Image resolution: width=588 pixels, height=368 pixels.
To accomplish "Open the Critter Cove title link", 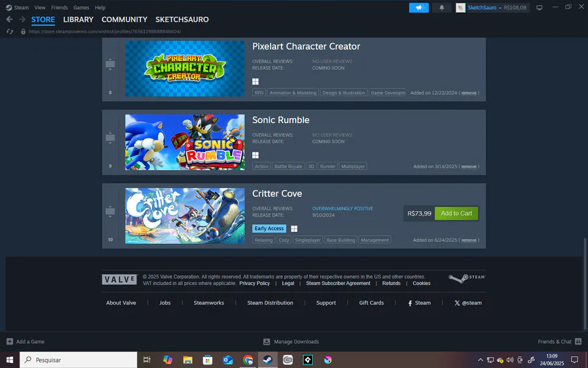I will coord(277,193).
